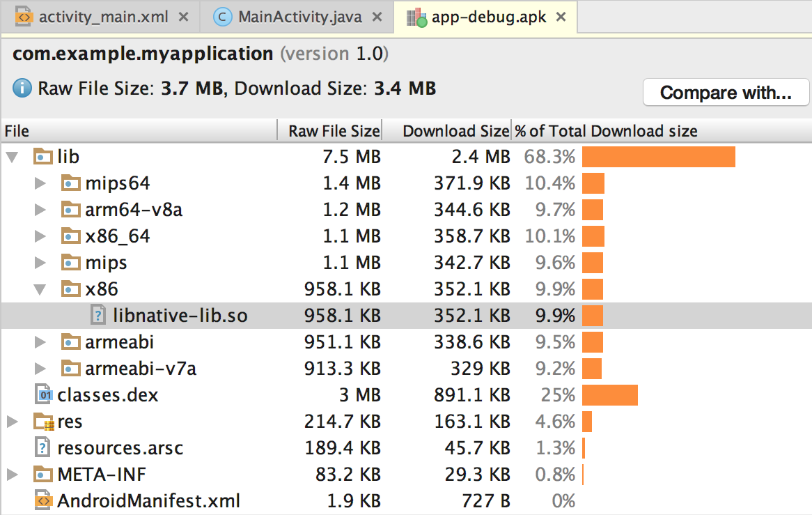Click the AndroidManifest.xml file icon

click(x=44, y=500)
